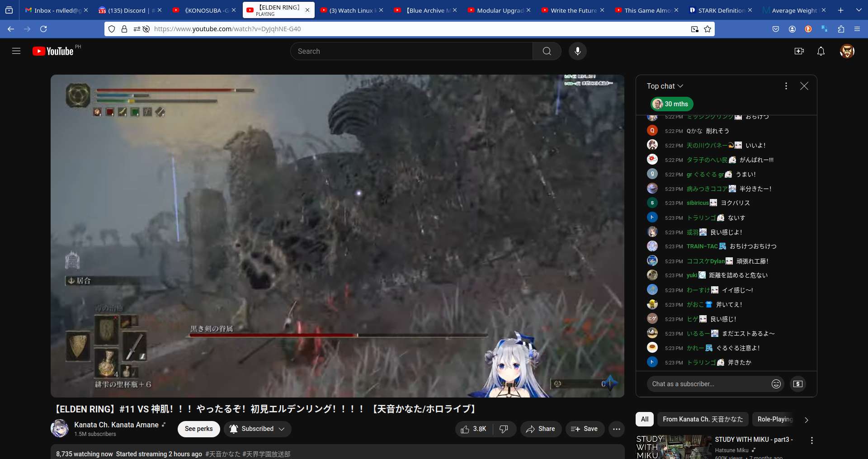Open the emoji picker in chat
The height and width of the screenshot is (459, 868).
[776, 384]
